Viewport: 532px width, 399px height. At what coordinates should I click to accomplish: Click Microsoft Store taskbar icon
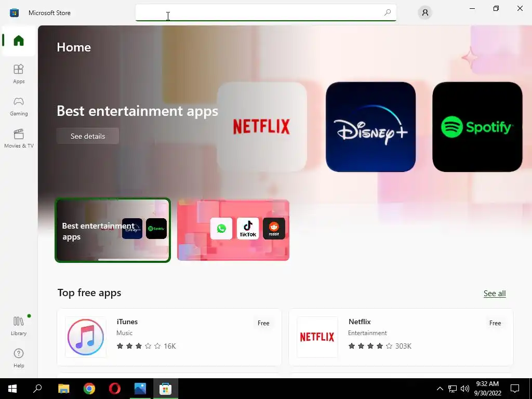(x=166, y=389)
